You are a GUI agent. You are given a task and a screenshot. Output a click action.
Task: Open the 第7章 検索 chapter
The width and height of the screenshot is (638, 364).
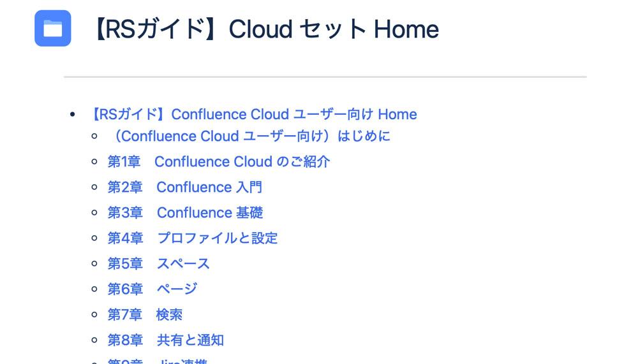(145, 314)
